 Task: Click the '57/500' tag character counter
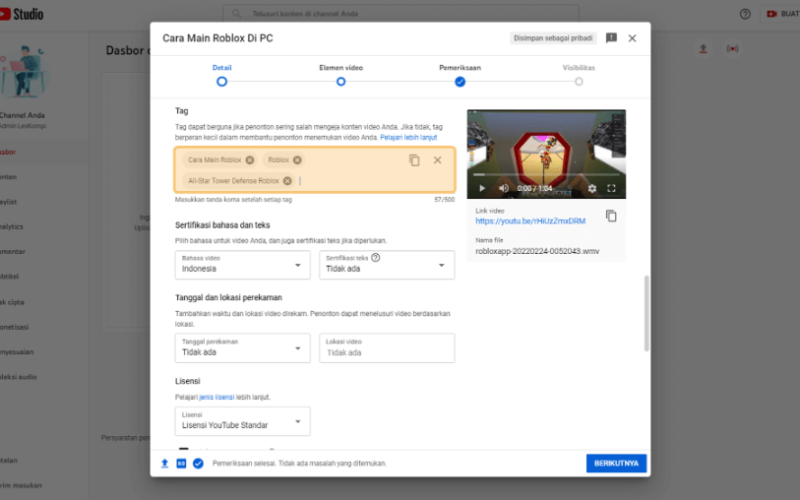pyautogui.click(x=444, y=200)
